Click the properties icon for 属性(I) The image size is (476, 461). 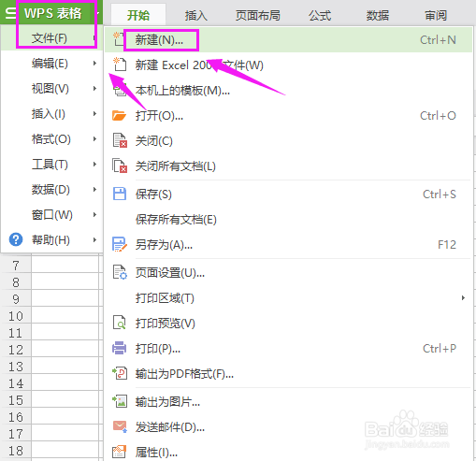[120, 452]
